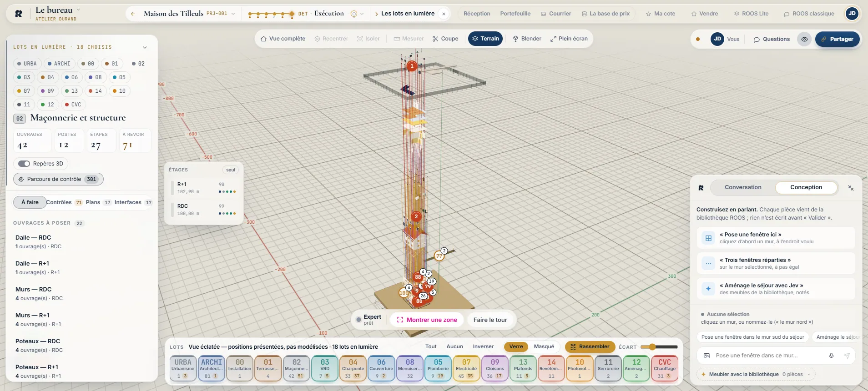
Task: Open Courrier inbox
Action: click(556, 14)
